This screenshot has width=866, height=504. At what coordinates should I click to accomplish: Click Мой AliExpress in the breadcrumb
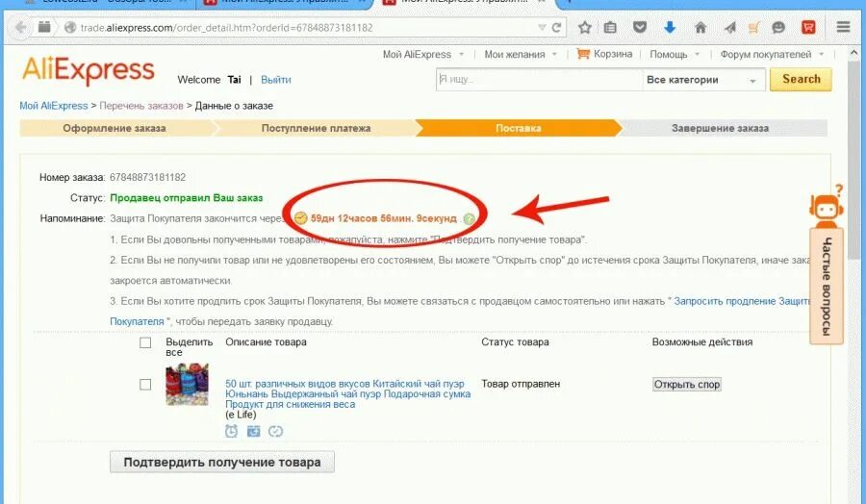(54, 106)
